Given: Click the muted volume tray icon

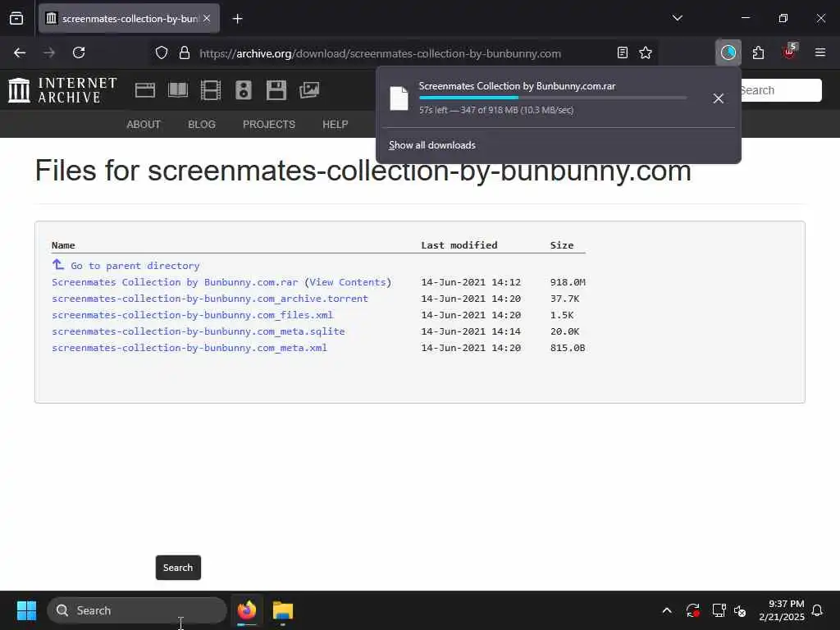Looking at the screenshot, I should [x=741, y=610].
